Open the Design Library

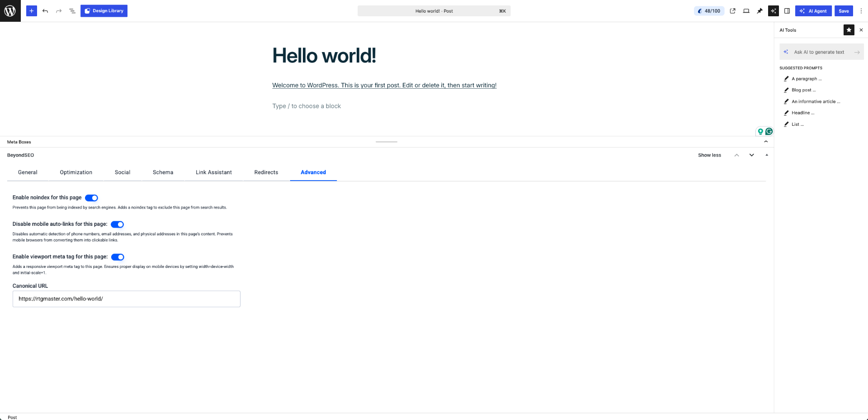tap(104, 11)
